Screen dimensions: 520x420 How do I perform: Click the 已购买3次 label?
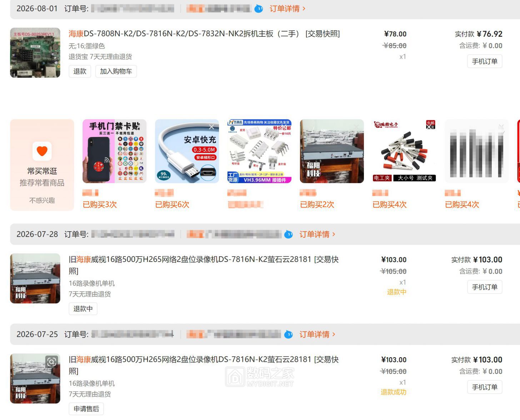100,204
